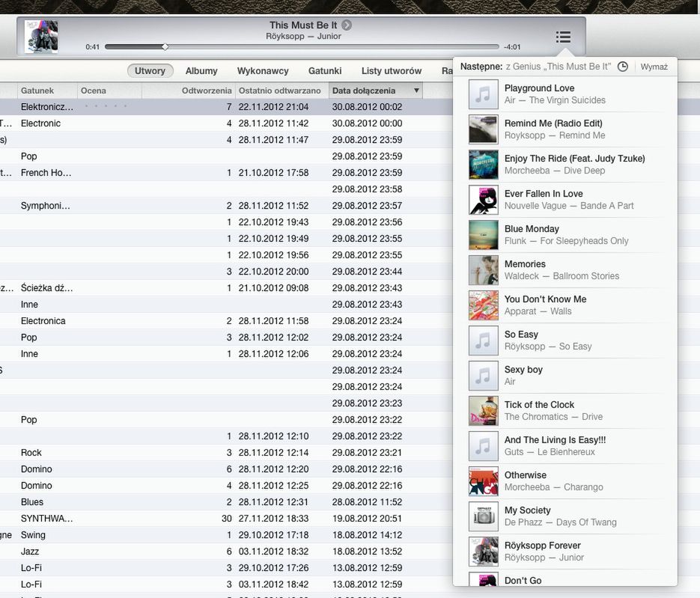Select Sexy boy by Air
Viewport: 700px width, 598px height.
pyautogui.click(x=566, y=376)
